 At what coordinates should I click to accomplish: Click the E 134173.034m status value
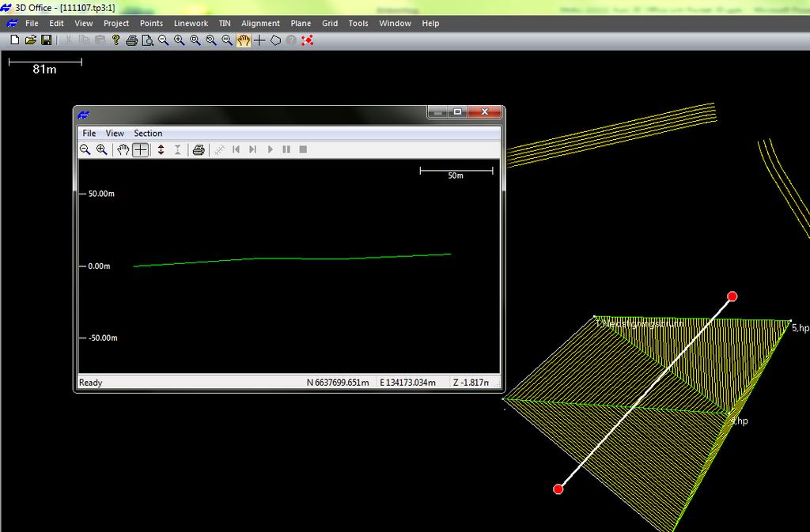tap(407, 383)
